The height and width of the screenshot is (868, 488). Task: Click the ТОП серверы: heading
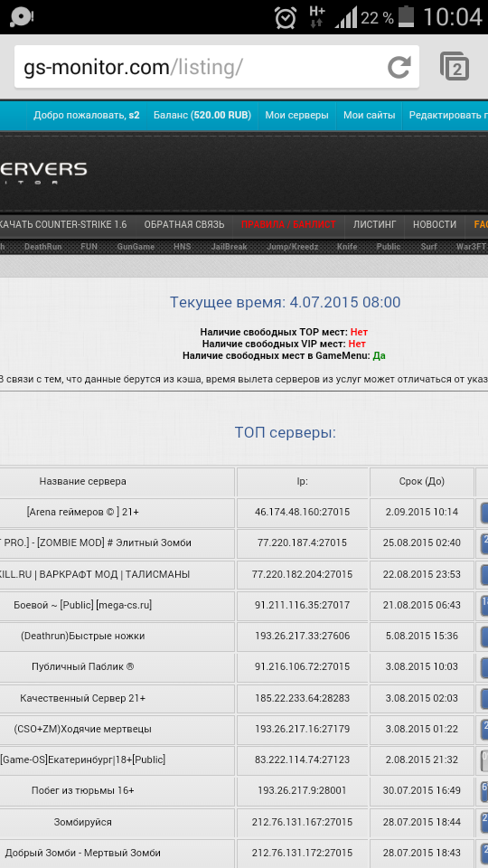pos(285,433)
